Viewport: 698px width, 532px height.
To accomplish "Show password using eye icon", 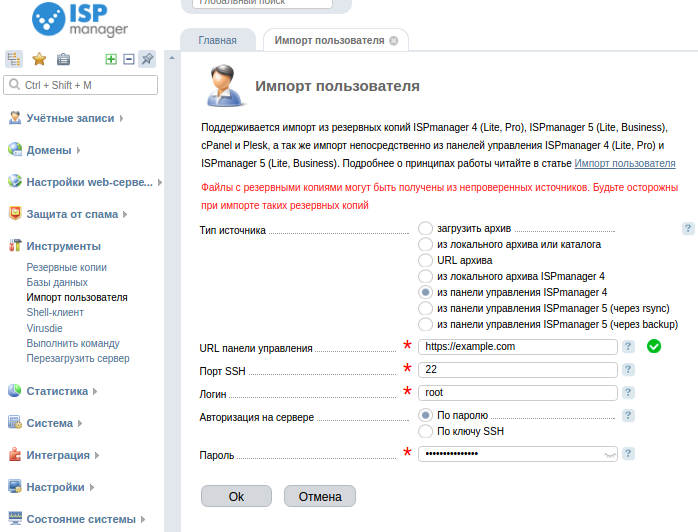I will pos(609,455).
